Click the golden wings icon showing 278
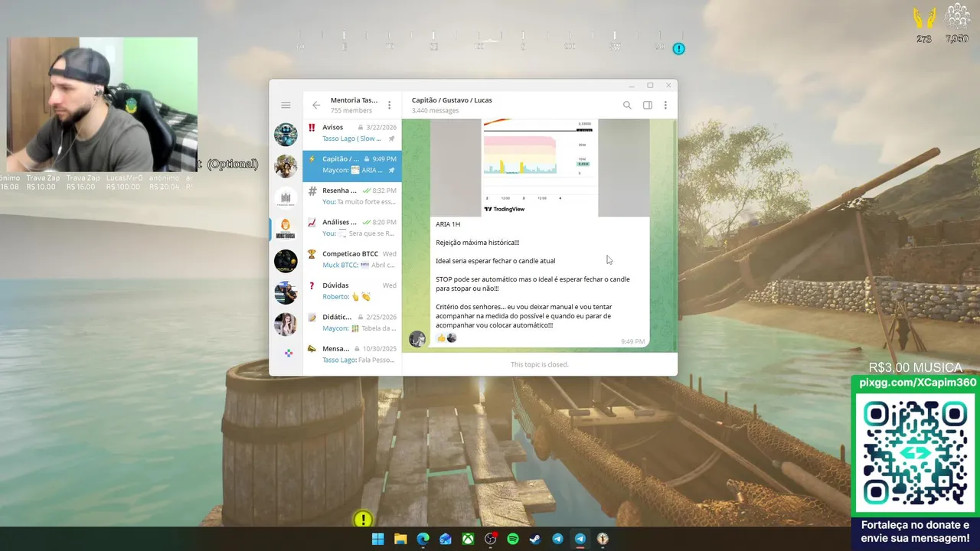 (925, 18)
